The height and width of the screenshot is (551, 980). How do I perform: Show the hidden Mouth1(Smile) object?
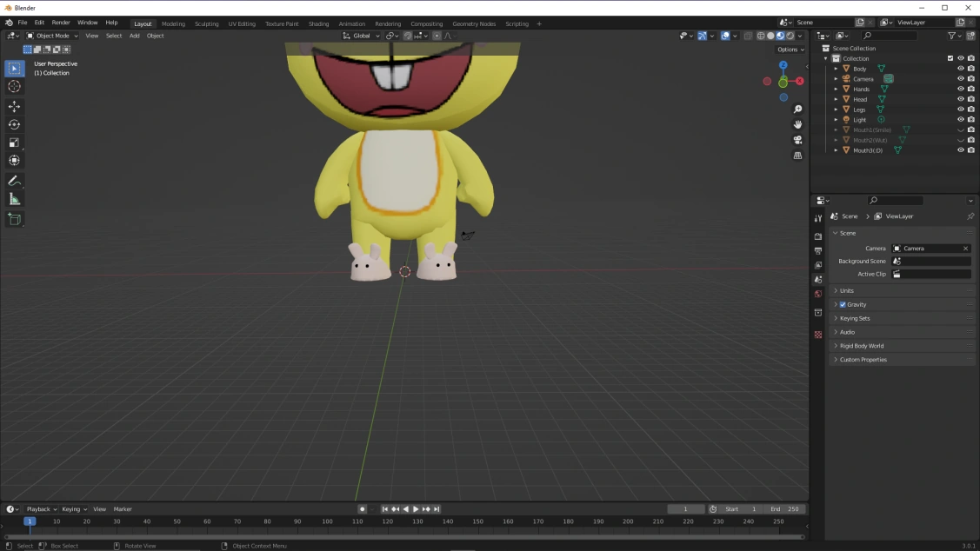pos(961,130)
